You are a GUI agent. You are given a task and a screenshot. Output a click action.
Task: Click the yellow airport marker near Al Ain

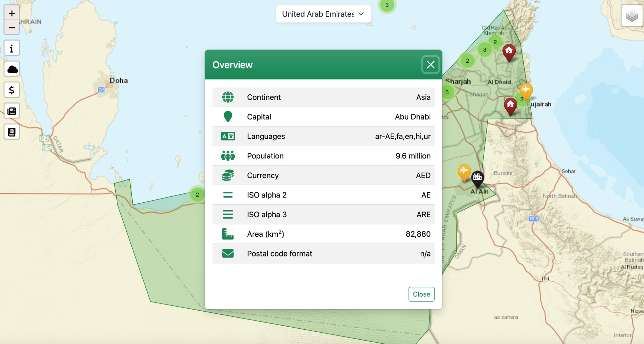pyautogui.click(x=464, y=171)
